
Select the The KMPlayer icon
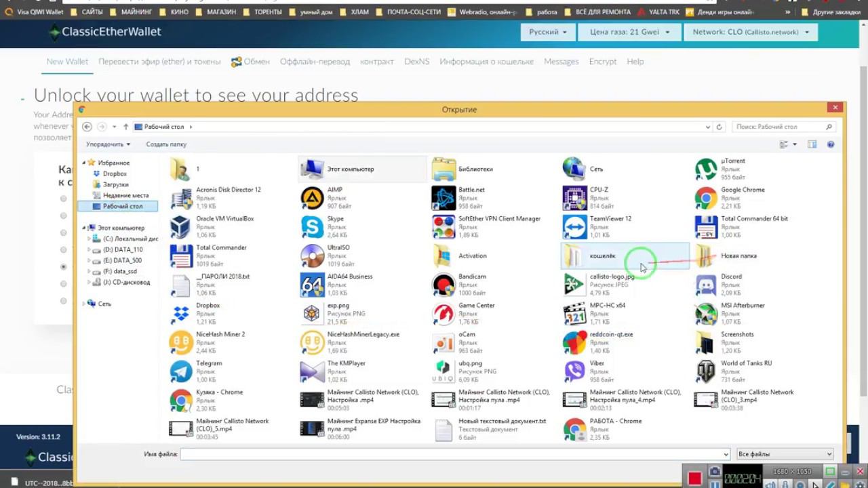point(312,371)
